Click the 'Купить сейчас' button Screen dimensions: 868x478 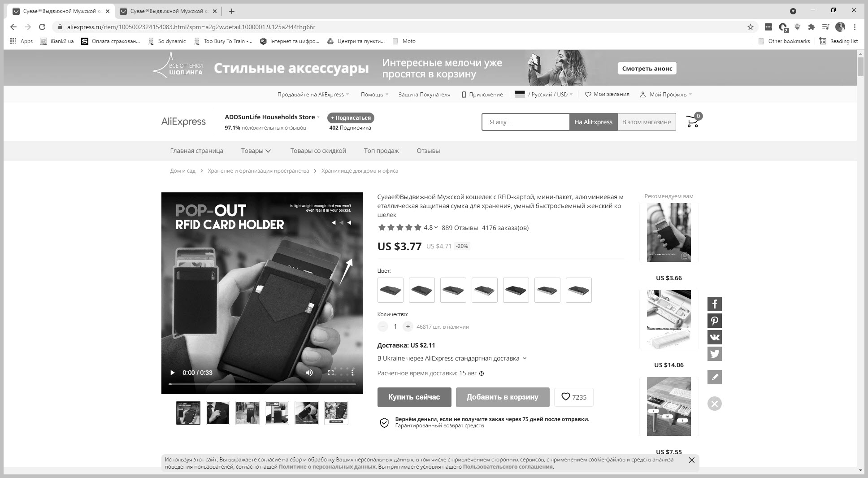414,397
